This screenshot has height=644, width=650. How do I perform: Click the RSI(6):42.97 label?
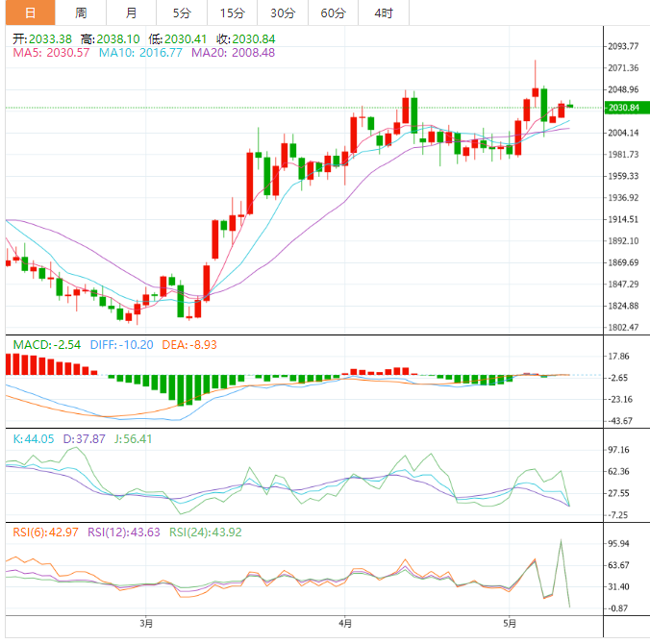(45, 533)
